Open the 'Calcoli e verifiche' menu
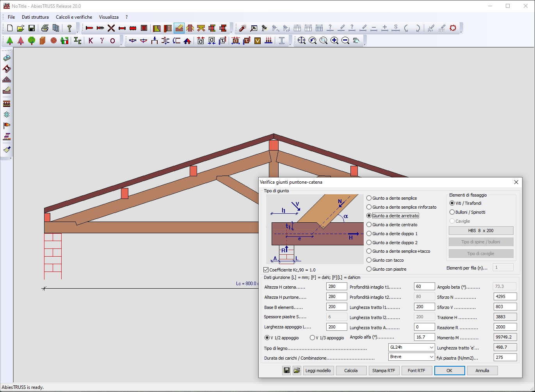Viewport: 535px width, 392px height. pos(74,17)
